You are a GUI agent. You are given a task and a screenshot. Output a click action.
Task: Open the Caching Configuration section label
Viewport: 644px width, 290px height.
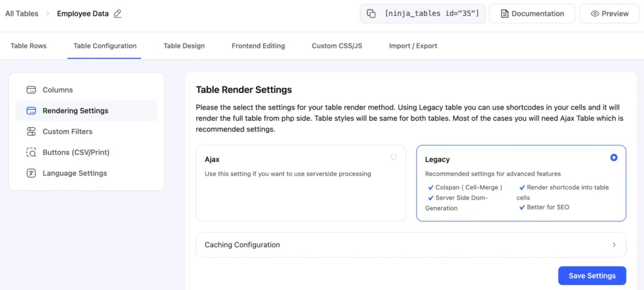tap(242, 245)
